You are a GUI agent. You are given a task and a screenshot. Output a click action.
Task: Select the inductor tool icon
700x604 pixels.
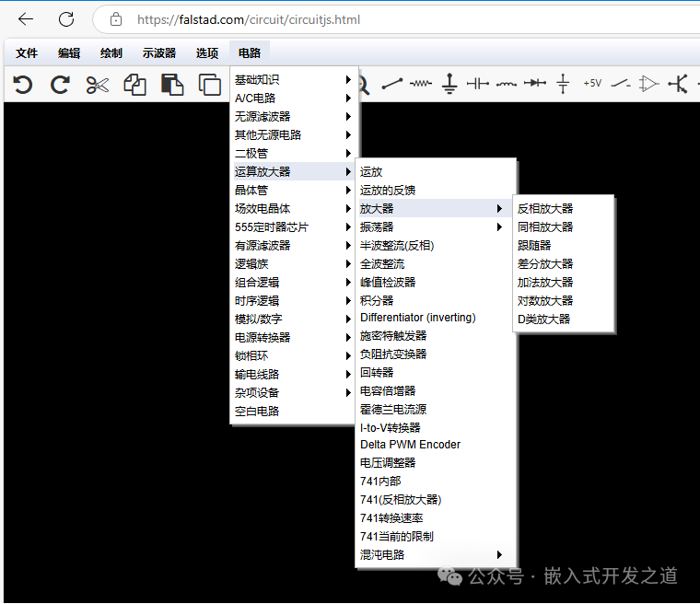[506, 84]
